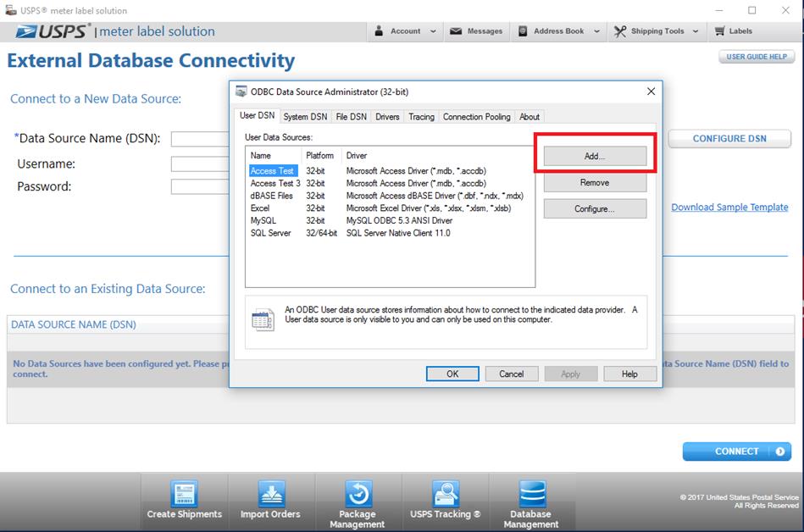
Task: Open Download Sample Template link
Action: [x=729, y=207]
